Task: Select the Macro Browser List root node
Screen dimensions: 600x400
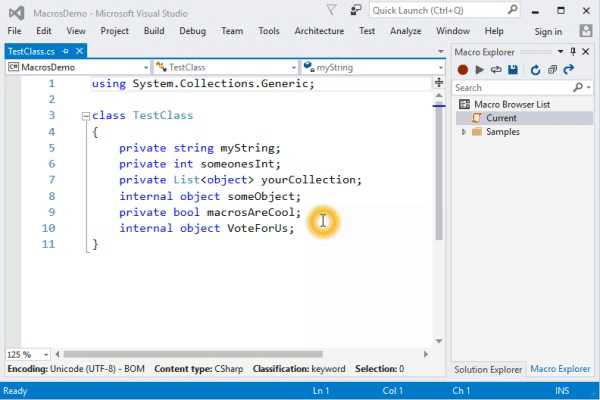Action: [x=512, y=104]
